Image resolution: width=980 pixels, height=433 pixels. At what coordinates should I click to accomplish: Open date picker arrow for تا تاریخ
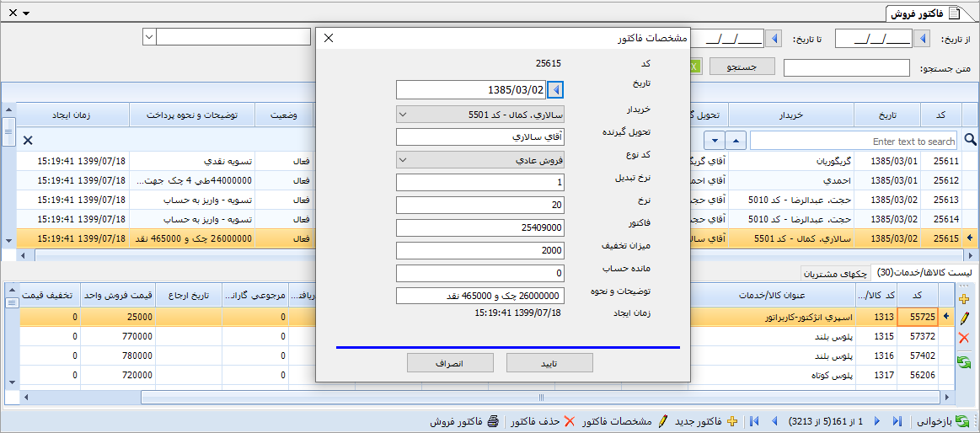pos(774,40)
